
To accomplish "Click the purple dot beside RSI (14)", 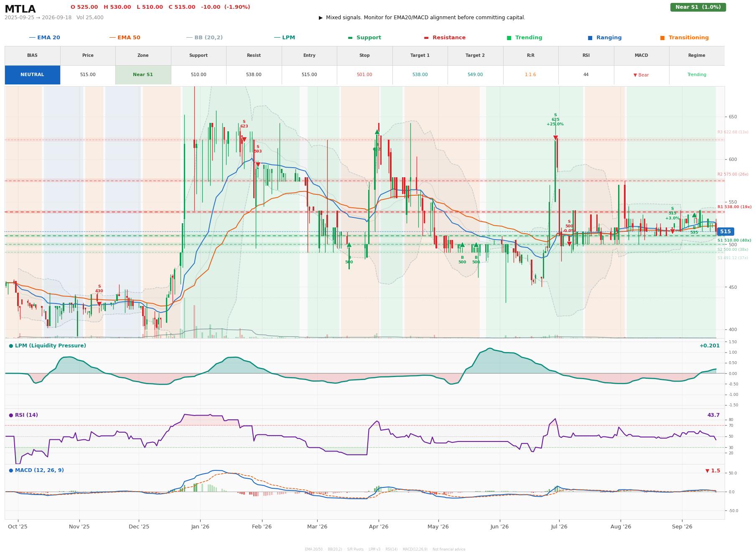I will click(11, 415).
